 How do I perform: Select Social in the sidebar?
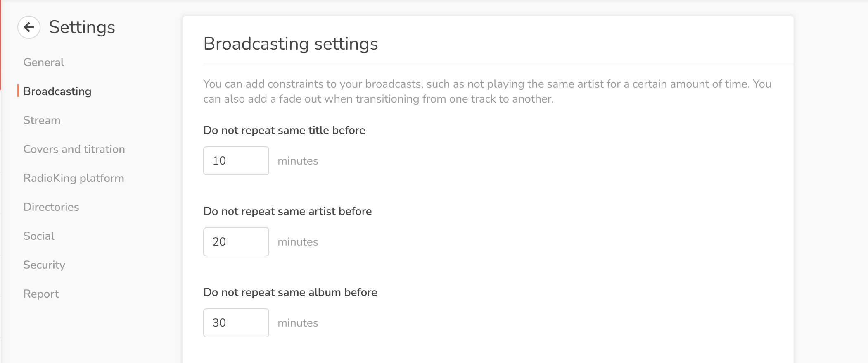[x=39, y=236]
